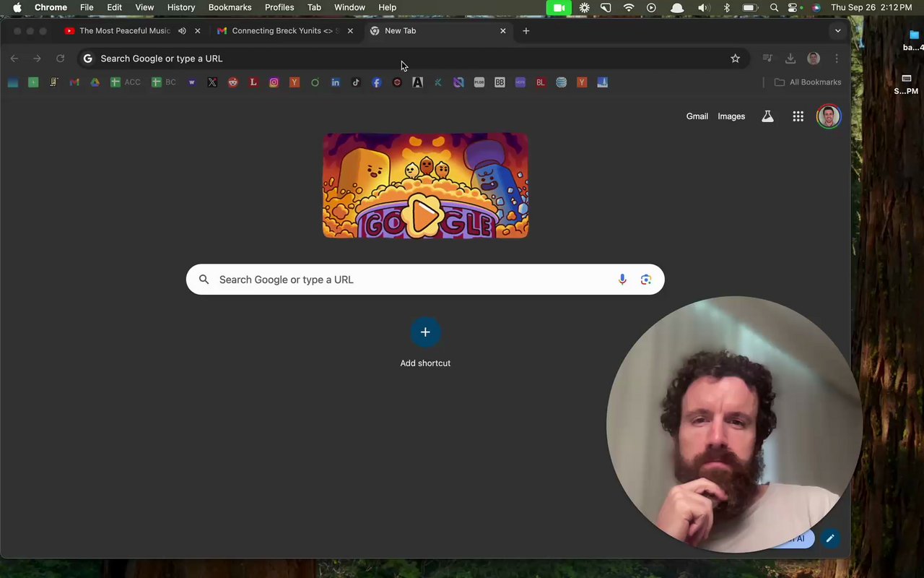924x578 pixels.
Task: Open Chrome media controls icon
Action: coord(768,59)
